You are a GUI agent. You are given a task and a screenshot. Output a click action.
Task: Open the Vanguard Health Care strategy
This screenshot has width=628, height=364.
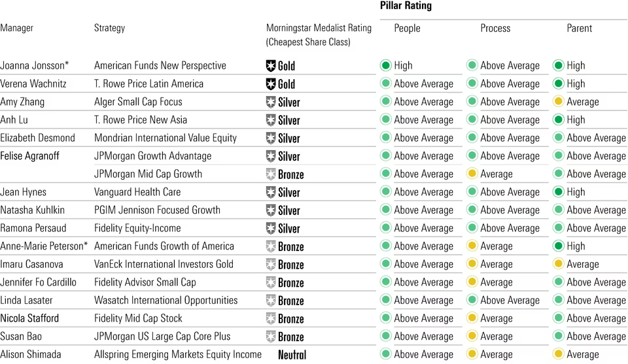coord(137,192)
